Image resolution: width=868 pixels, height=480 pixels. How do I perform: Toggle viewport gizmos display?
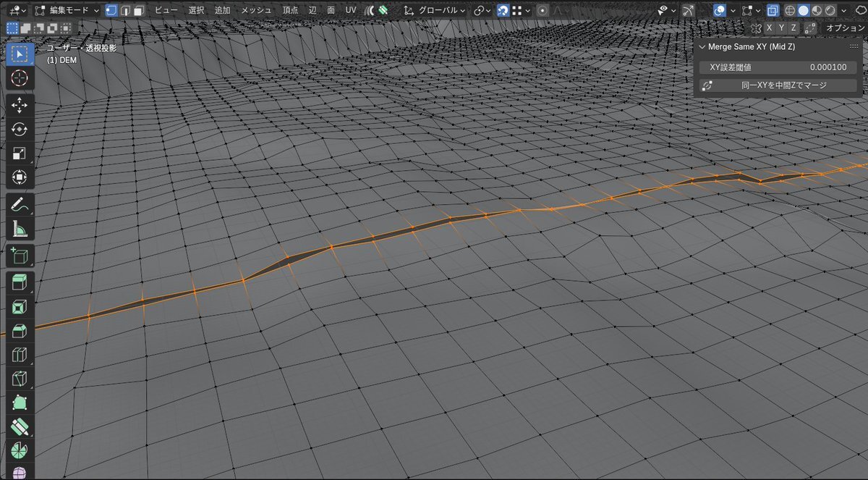[688, 10]
